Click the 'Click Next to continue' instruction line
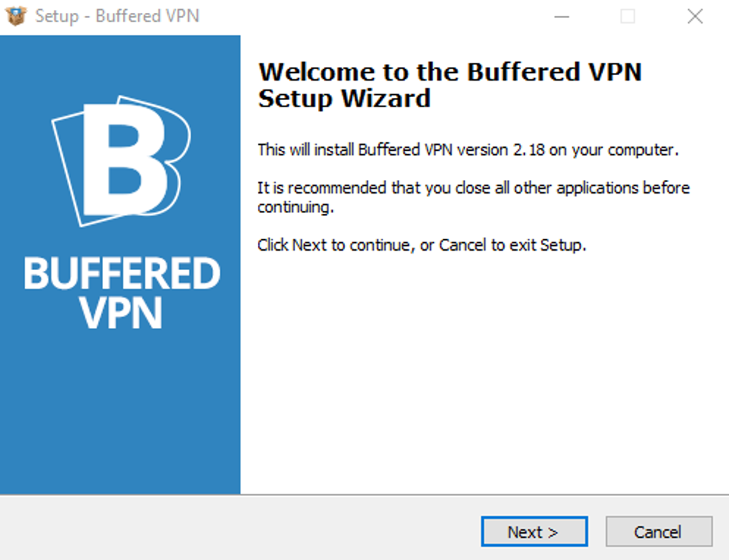This screenshot has height=560, width=729. point(421,246)
